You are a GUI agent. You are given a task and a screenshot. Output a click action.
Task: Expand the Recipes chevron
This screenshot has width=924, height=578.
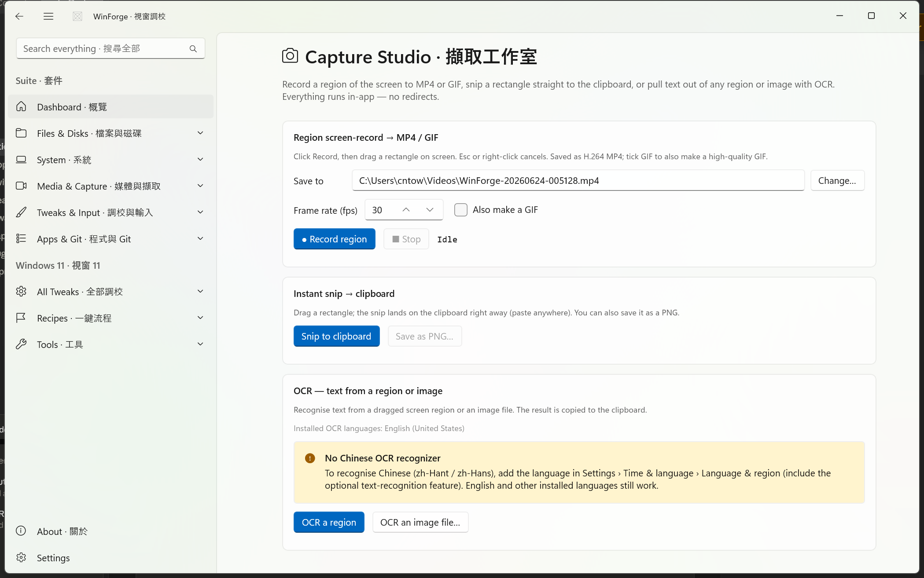(x=200, y=318)
